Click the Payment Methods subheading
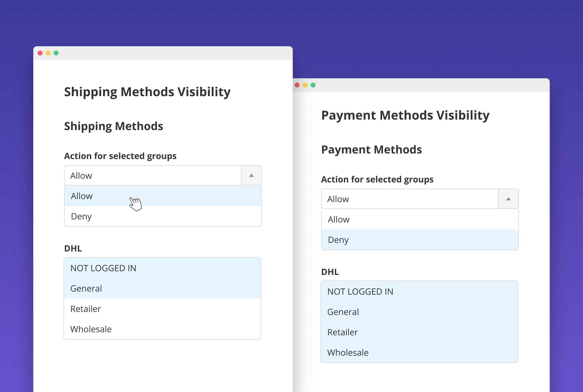This screenshot has height=392, width=583. (x=371, y=149)
